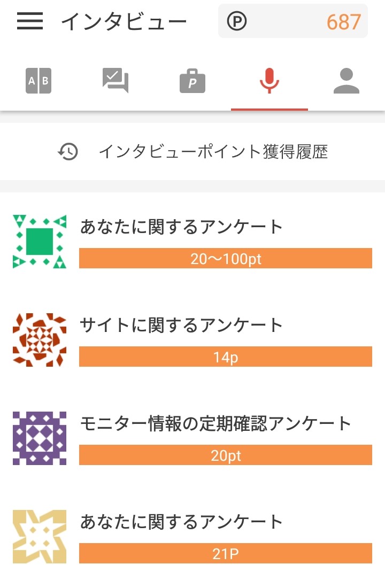The height and width of the screenshot is (588, 385).
Task: Open サイトに関するアンケート survey title
Action: pos(181,325)
